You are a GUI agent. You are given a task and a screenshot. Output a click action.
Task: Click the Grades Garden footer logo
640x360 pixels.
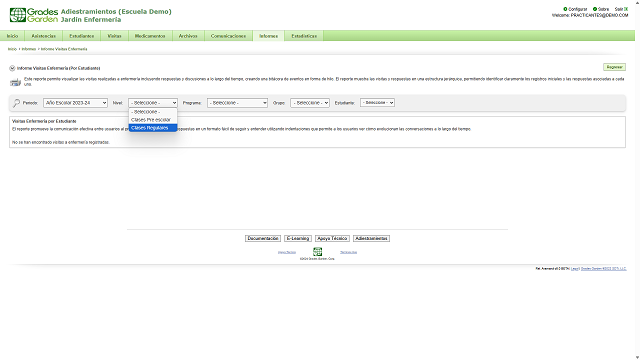tap(317, 251)
